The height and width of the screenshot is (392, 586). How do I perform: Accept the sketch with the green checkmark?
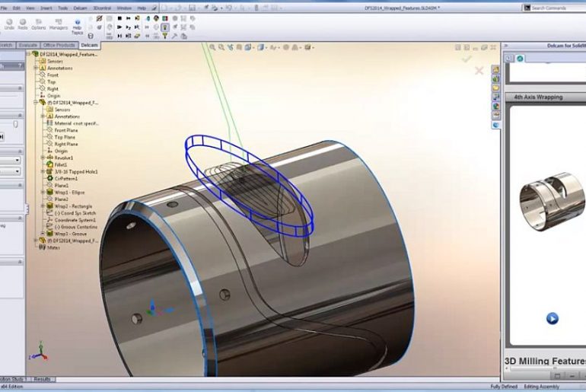pos(467,58)
